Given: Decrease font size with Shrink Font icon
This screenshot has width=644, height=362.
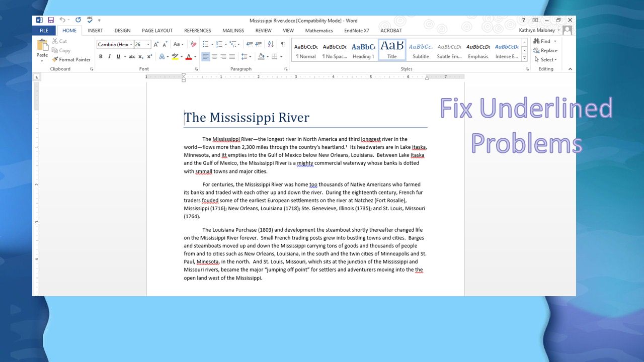Looking at the screenshot, I should coord(165,44).
